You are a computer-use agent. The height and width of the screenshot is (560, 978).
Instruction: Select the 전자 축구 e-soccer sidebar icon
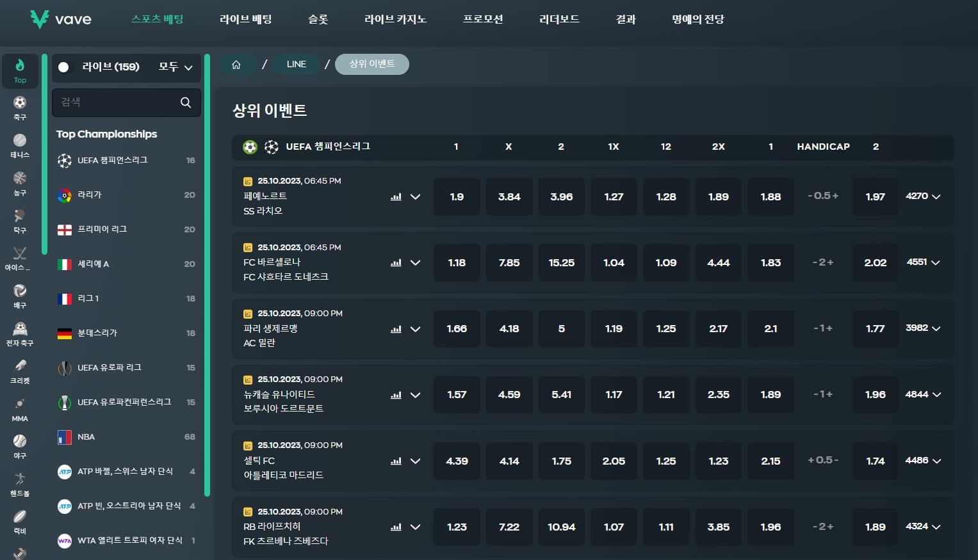point(20,328)
